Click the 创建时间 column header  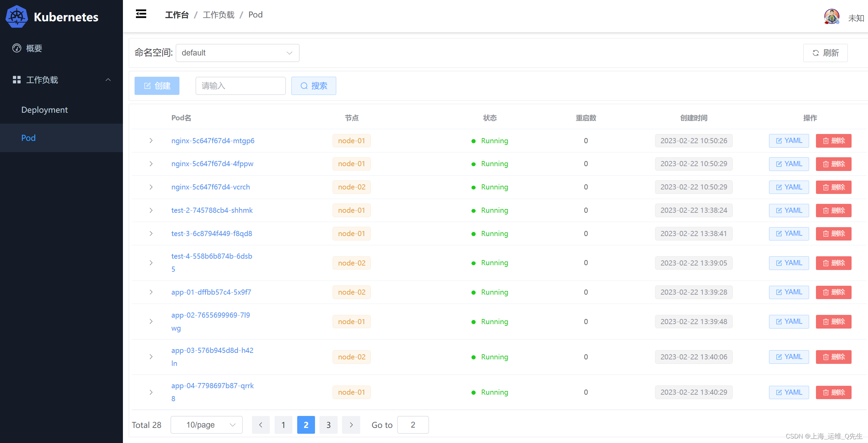point(694,118)
